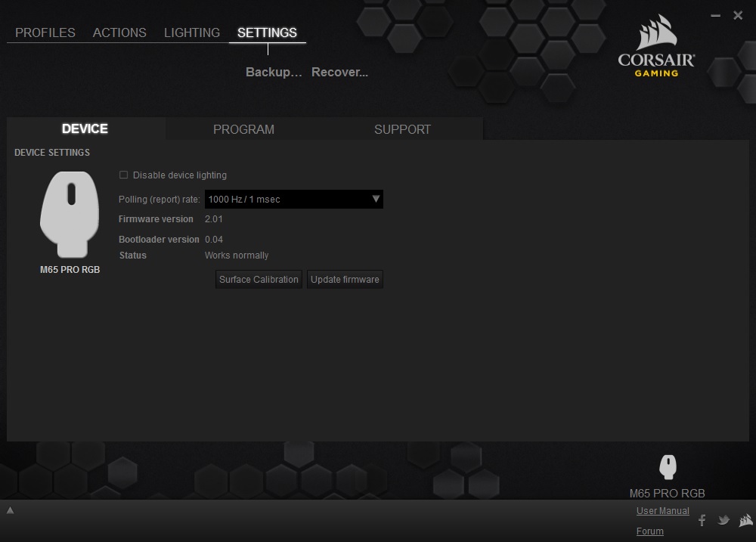Click the M65 PRO RGB label in the bottom bar

coord(667,494)
